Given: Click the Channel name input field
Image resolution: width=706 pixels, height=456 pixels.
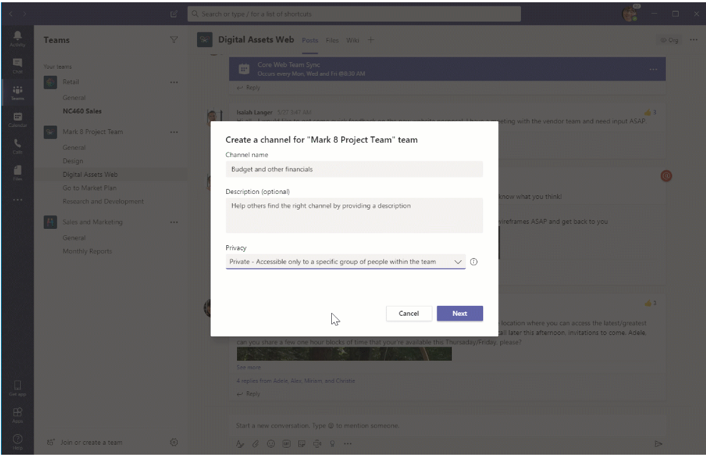Looking at the screenshot, I should pyautogui.click(x=354, y=170).
